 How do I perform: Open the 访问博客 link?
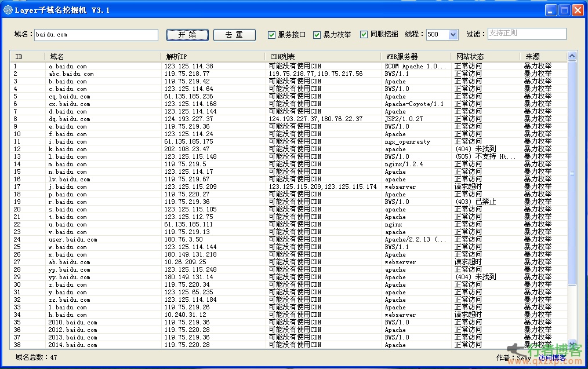[552, 358]
